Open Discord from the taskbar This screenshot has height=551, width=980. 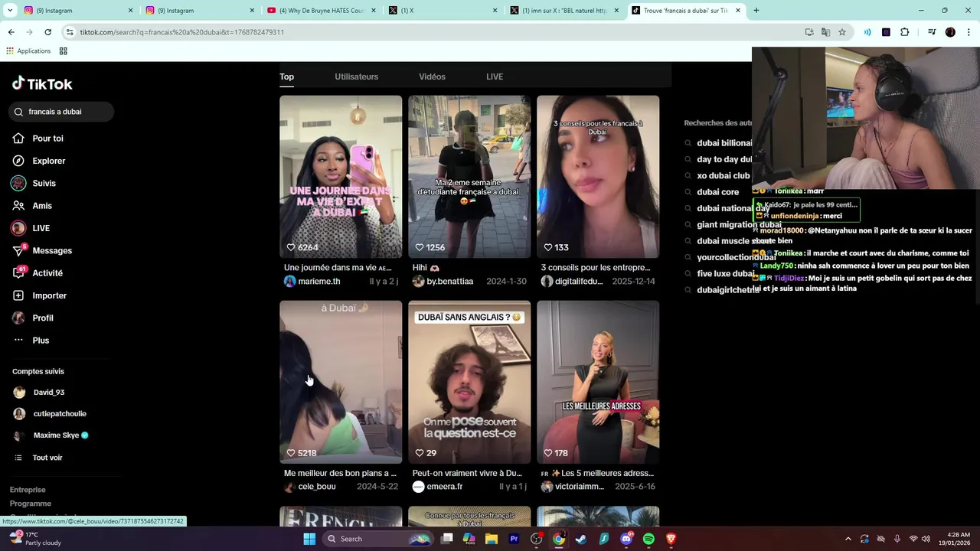[626, 539]
